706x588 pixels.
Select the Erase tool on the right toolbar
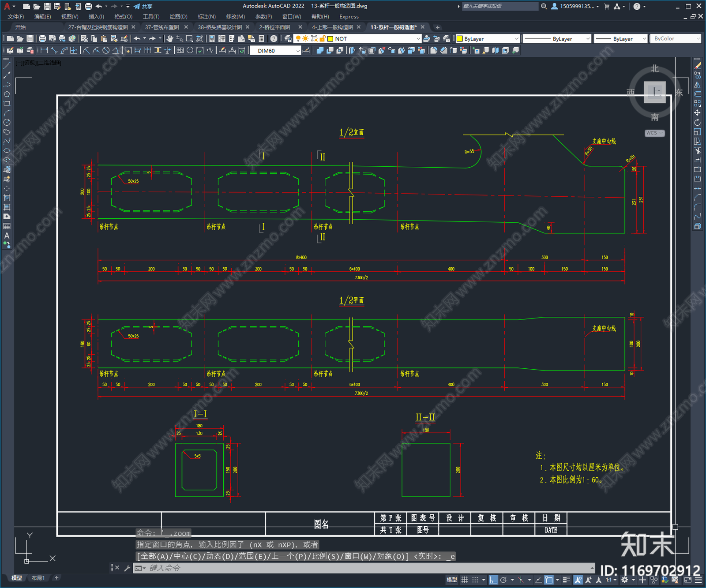click(x=697, y=66)
